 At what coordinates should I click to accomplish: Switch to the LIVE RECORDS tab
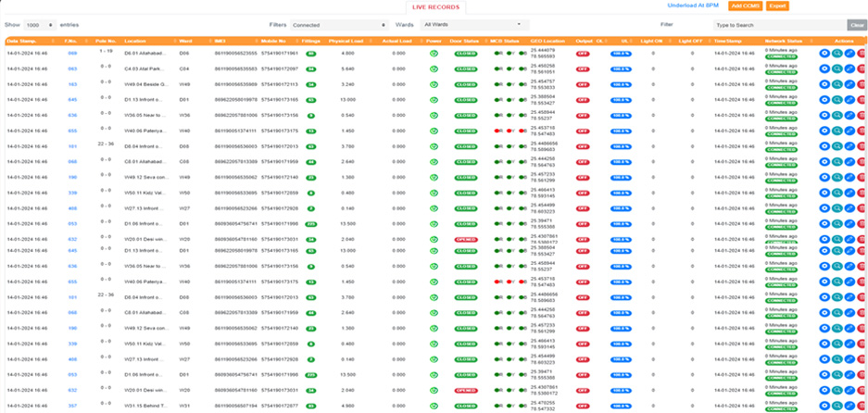tap(436, 7)
